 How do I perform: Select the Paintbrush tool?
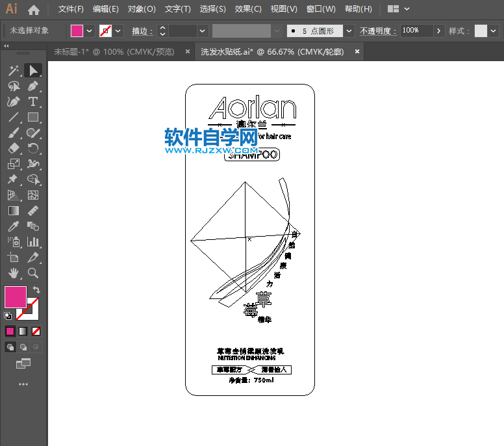pos(14,133)
